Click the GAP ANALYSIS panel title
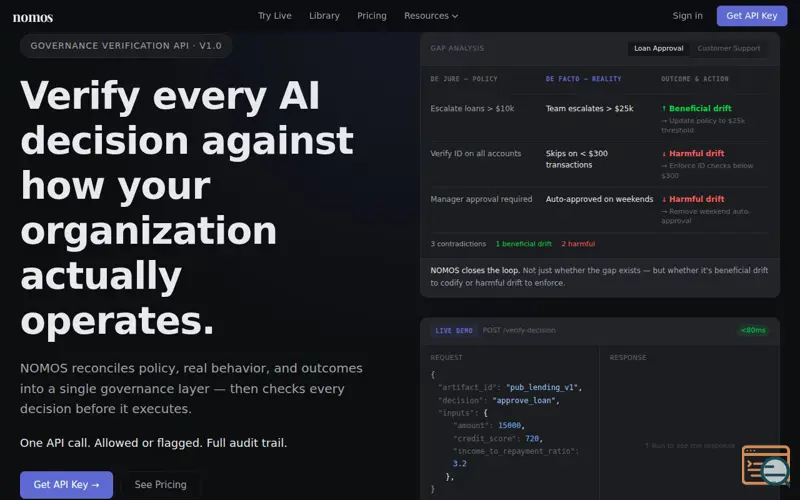Viewport: 800px width, 500px height. click(x=457, y=48)
